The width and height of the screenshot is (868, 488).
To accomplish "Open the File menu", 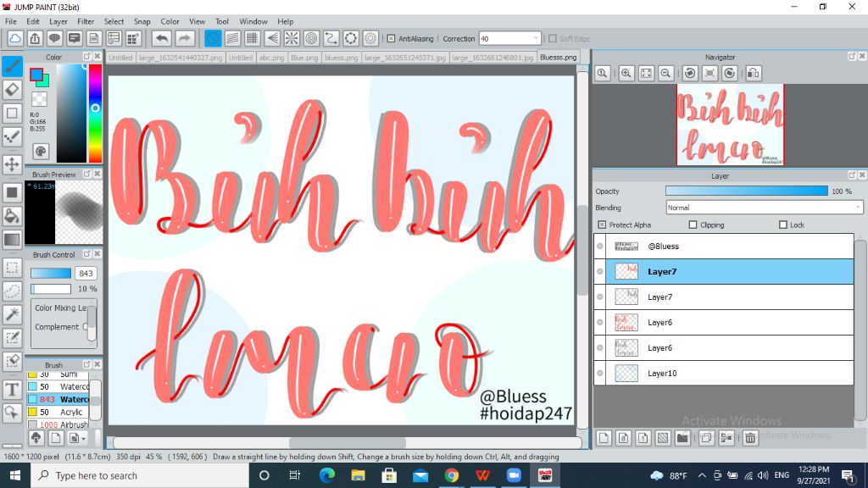I will (11, 21).
